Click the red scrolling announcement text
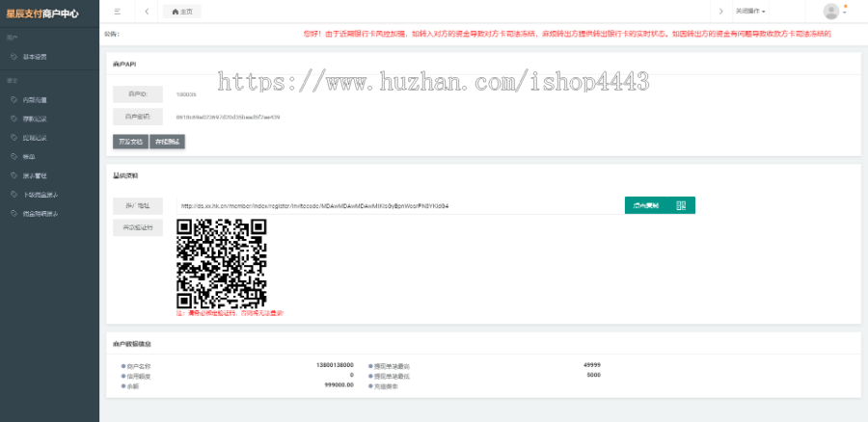 click(567, 34)
